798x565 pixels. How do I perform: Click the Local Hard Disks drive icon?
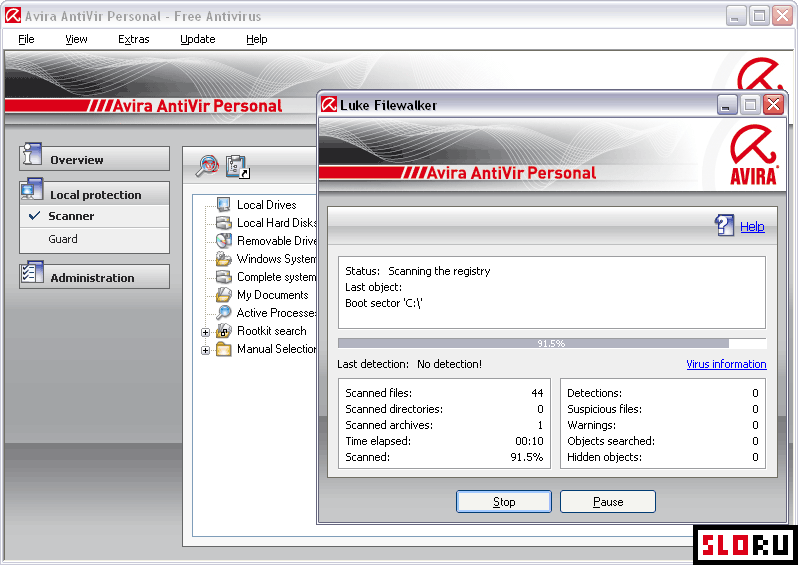[223, 222]
